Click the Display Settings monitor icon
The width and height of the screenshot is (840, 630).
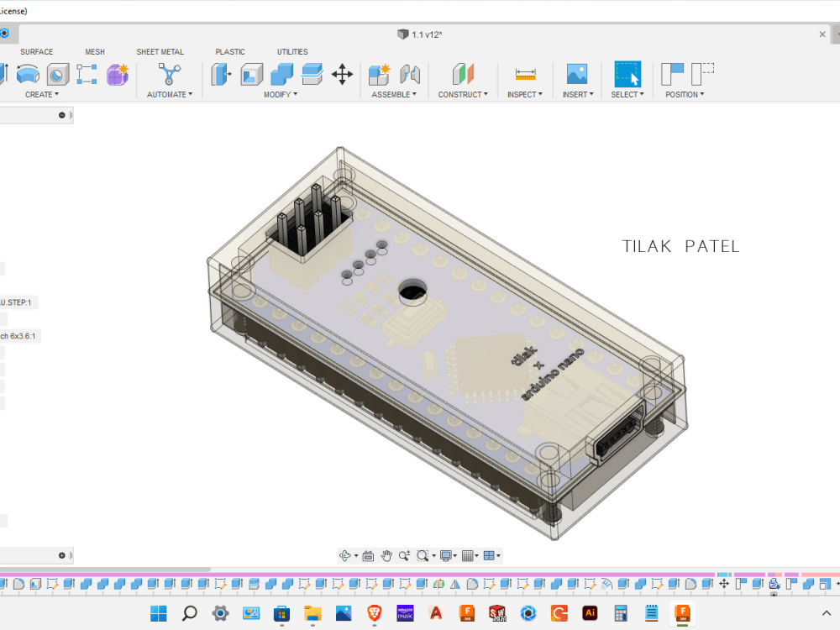[x=446, y=555]
